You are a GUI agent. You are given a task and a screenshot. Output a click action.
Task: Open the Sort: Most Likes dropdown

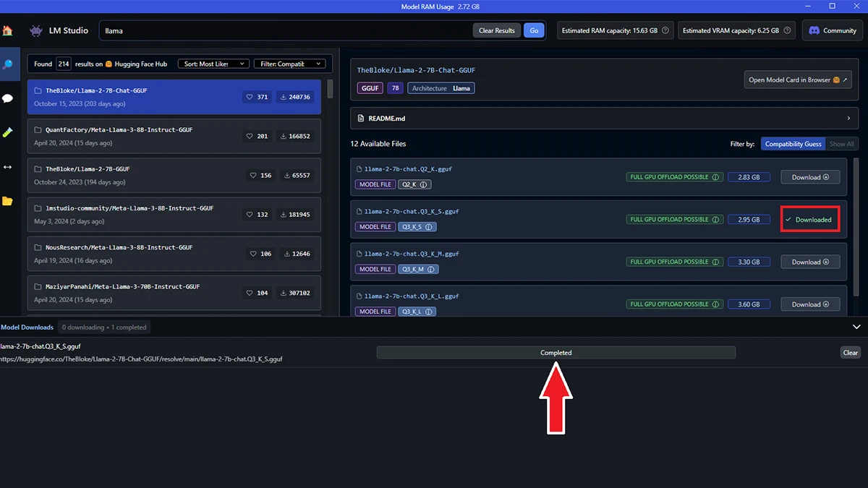point(213,64)
